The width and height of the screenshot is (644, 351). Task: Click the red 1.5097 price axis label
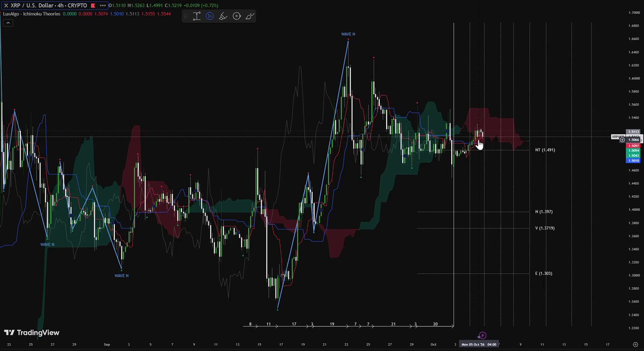633,146
